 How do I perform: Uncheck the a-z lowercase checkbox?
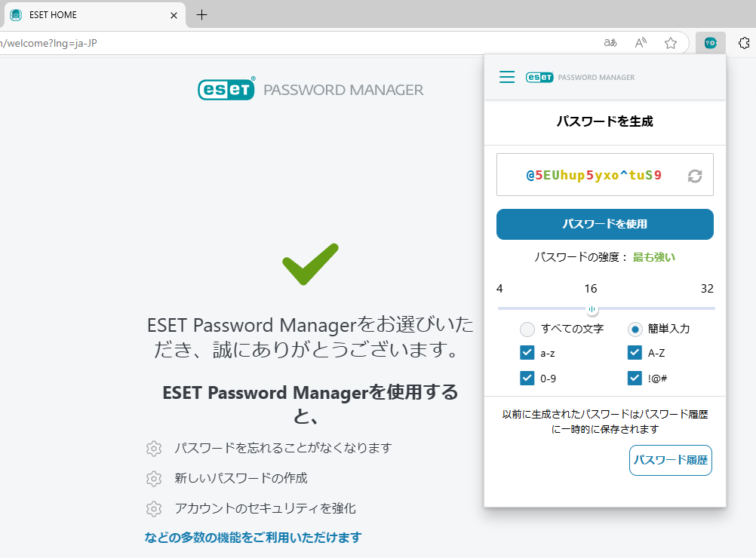pyautogui.click(x=527, y=353)
